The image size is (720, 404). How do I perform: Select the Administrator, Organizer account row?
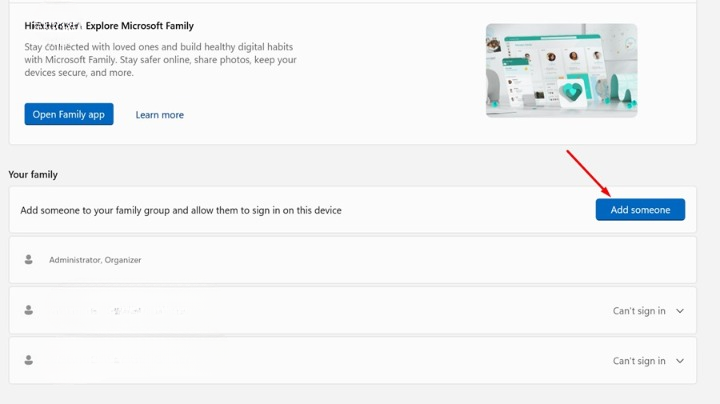tap(353, 260)
